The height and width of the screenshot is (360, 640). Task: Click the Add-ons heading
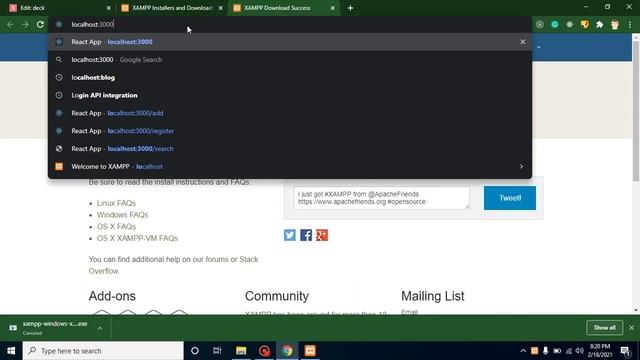pos(112,296)
